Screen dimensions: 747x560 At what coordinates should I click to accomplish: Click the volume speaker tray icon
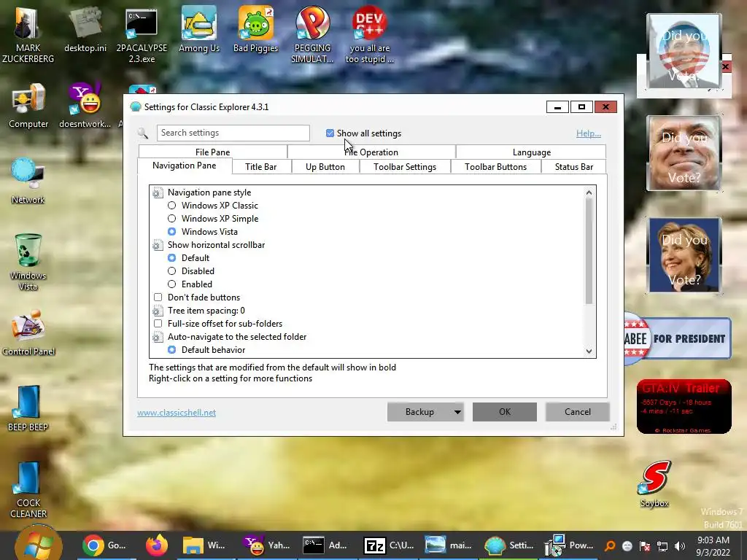point(680,545)
